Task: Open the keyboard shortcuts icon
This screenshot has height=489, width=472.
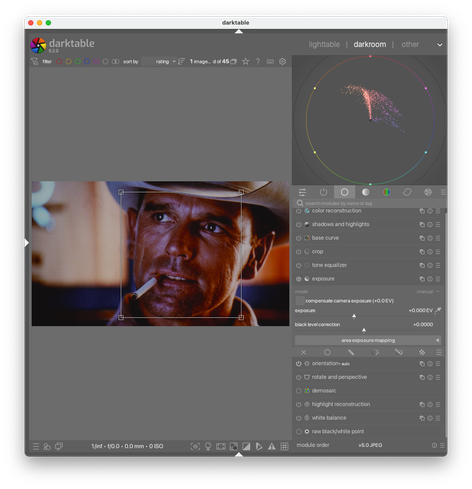Action: 270,62
